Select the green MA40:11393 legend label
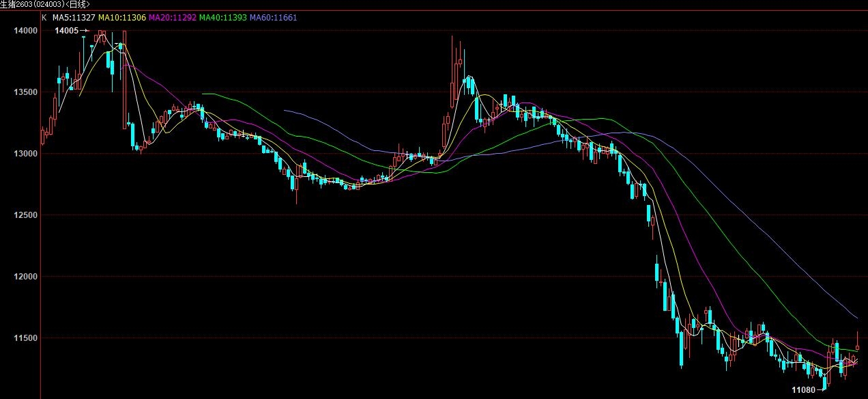This screenshot has height=399, width=868. point(222,17)
